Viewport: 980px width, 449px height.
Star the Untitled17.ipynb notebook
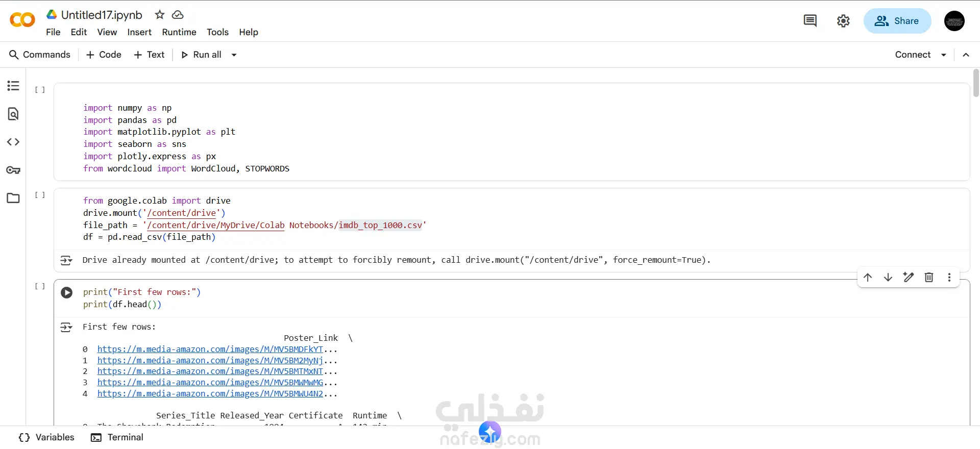[160, 15]
